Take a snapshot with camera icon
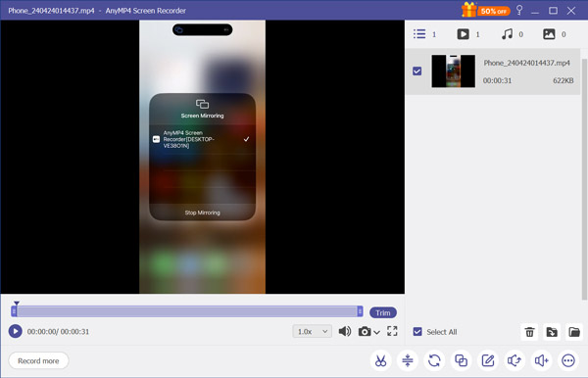Image resolution: width=588 pixels, height=378 pixels. pos(365,332)
